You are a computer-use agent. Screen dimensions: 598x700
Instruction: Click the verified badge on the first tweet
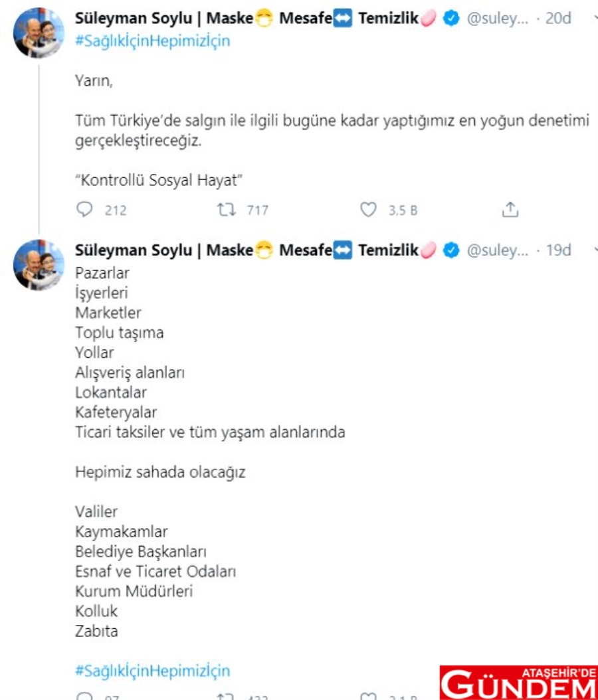click(x=451, y=19)
